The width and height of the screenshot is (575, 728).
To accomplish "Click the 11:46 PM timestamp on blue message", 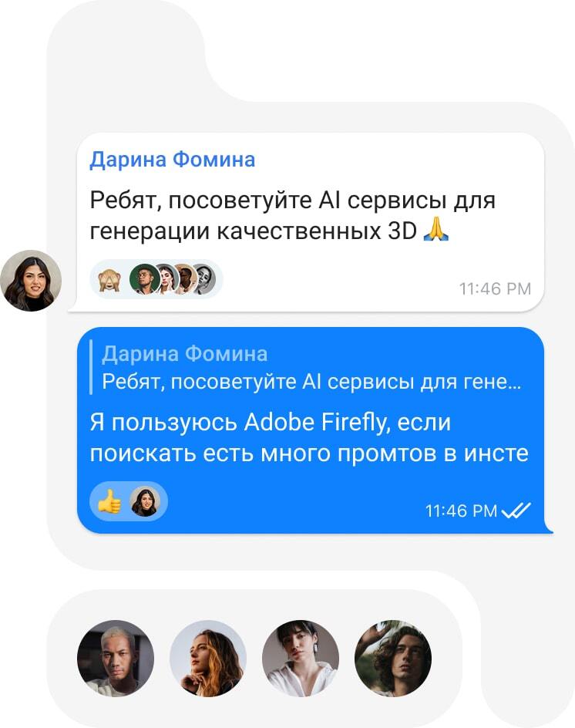I will [461, 511].
